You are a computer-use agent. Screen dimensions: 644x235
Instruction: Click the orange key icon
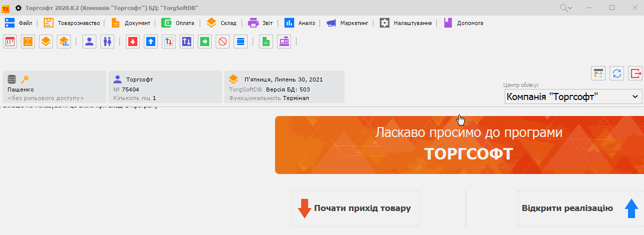[x=24, y=79]
